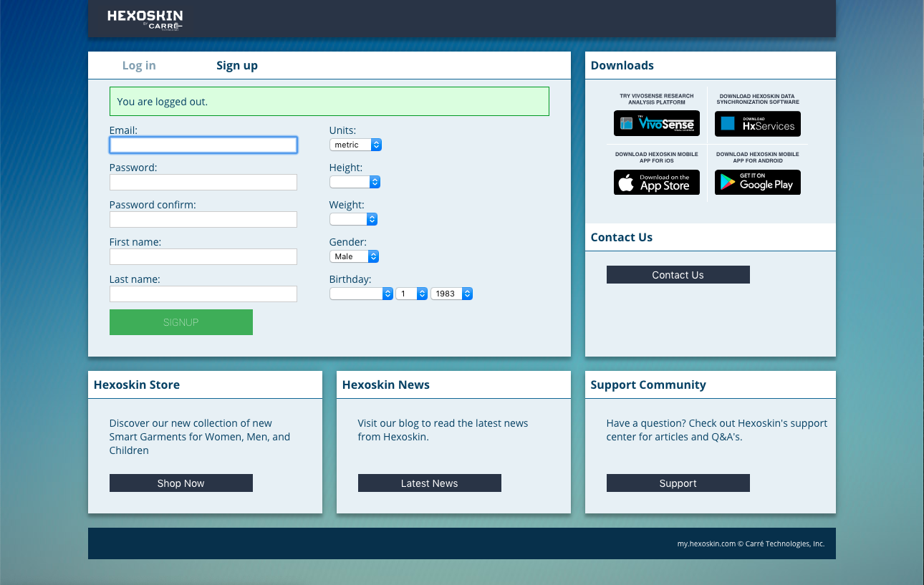Click the Contact Us button
The image size is (924, 585).
coord(678,274)
